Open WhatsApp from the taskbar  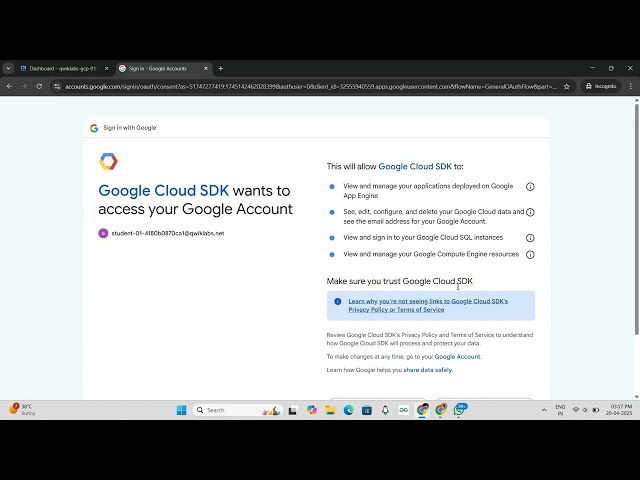[459, 410]
